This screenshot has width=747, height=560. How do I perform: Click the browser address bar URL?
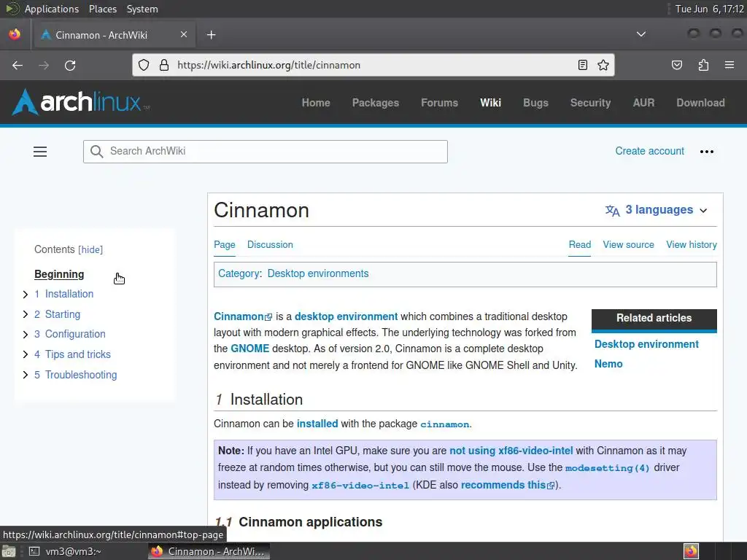(x=268, y=65)
